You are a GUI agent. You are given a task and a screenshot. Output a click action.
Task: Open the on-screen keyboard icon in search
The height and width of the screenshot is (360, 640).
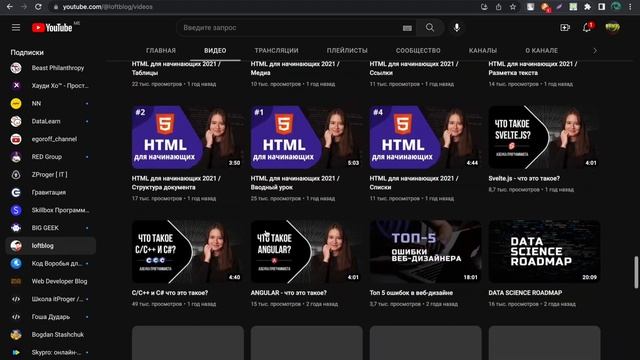pos(407,28)
